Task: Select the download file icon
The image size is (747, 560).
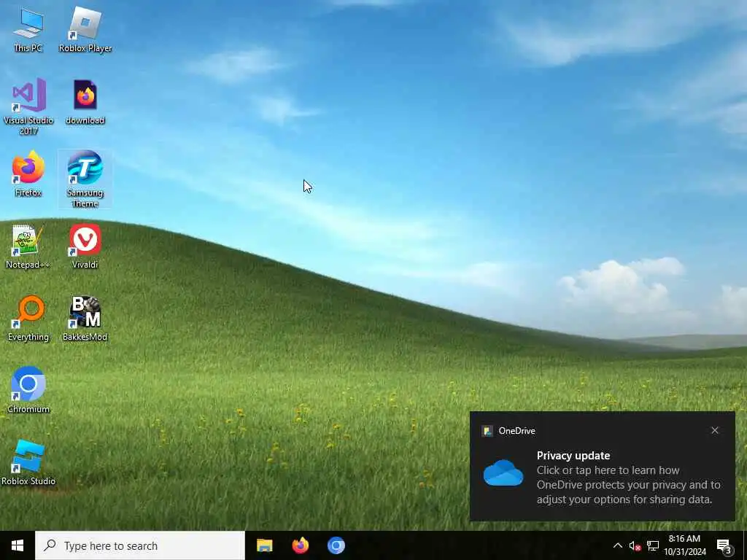Action: coord(85,102)
